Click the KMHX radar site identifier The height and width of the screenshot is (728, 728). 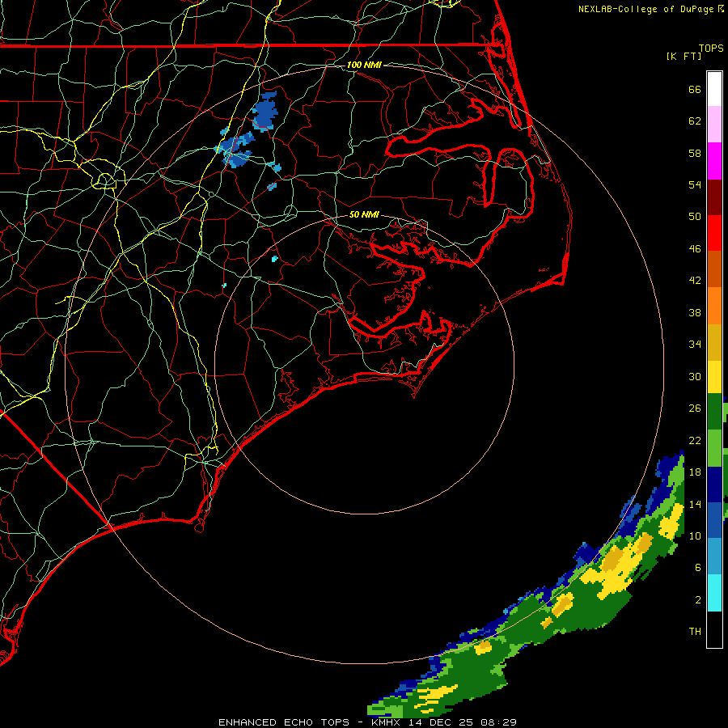tap(387, 722)
